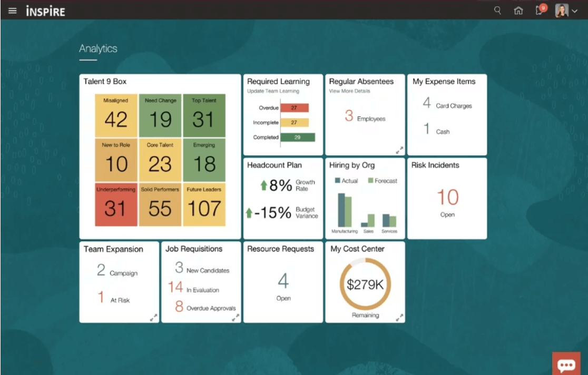The height and width of the screenshot is (375, 588).
Task: Expand the Job Requisitions tile
Action: click(x=237, y=317)
